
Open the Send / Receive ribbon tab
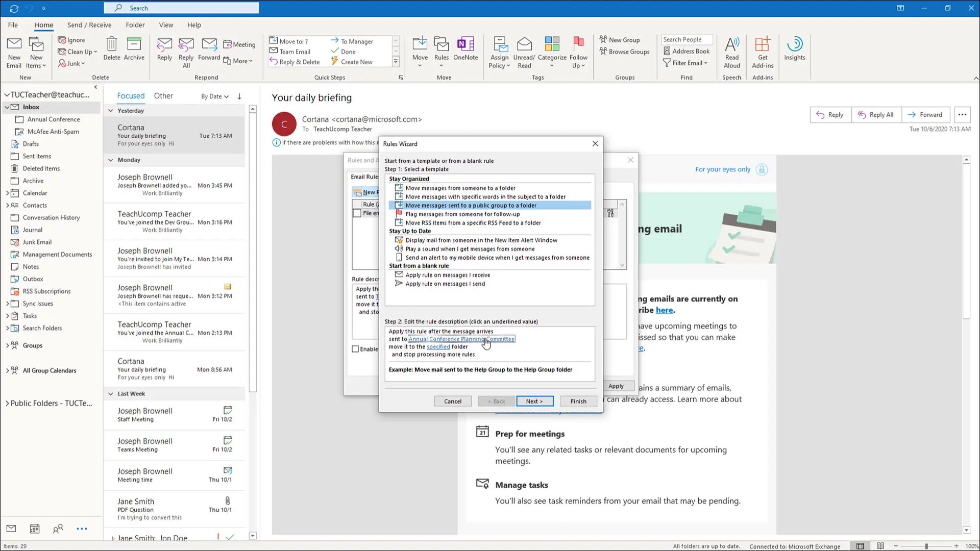click(89, 25)
